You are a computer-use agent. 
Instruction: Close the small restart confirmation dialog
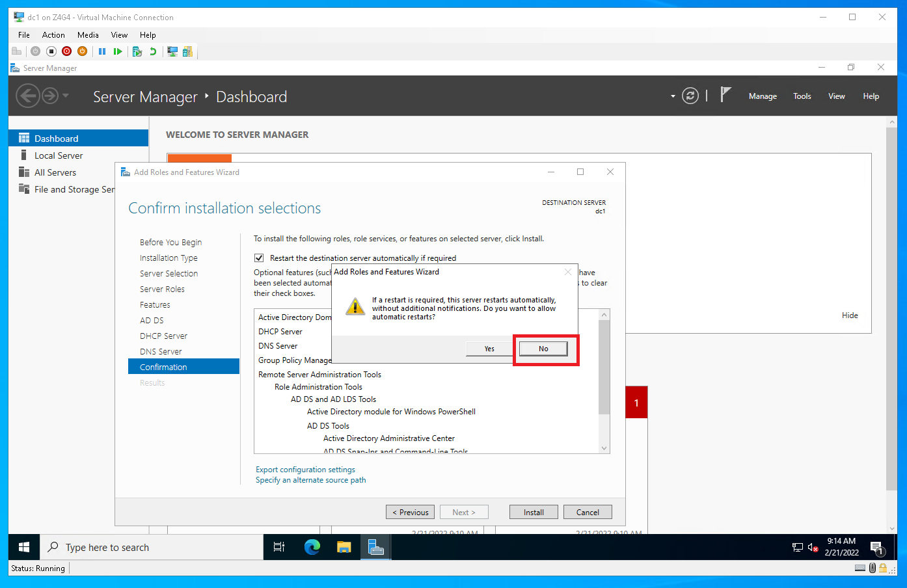pyautogui.click(x=568, y=272)
